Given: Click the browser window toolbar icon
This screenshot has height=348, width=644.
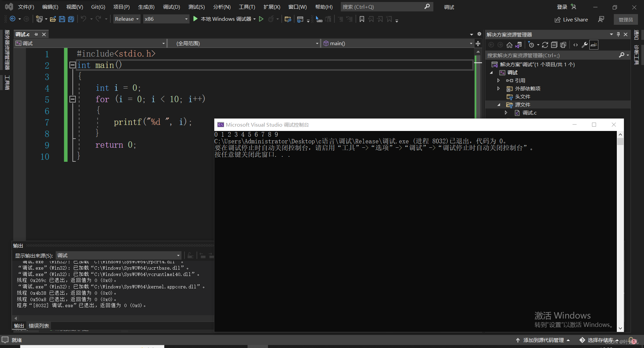Looking at the screenshot, I should (x=300, y=19).
